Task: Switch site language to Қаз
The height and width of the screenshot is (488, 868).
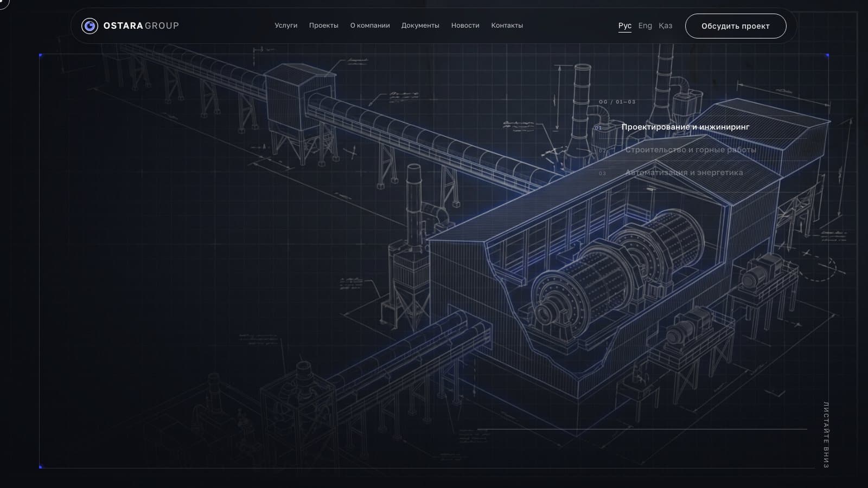Action: [666, 25]
